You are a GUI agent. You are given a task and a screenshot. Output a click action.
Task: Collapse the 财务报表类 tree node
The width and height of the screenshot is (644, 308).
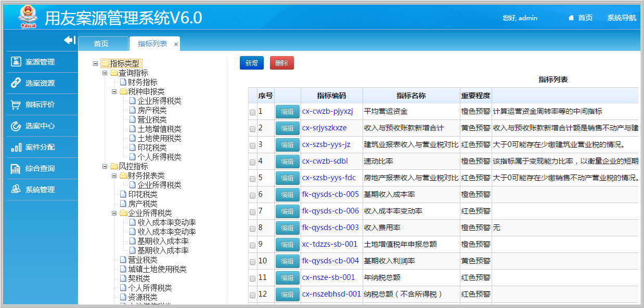click(x=114, y=176)
